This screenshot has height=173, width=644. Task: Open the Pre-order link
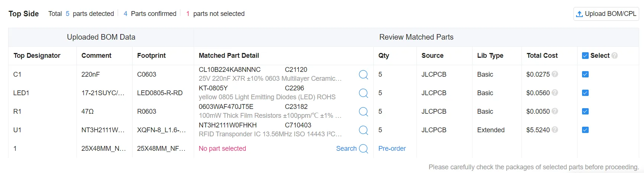(392, 149)
